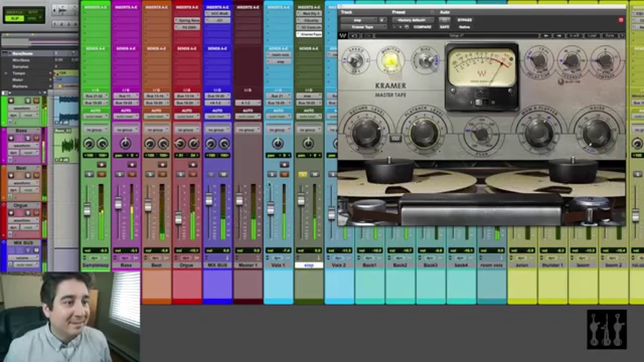Solo the Sampleloop mixer channel
Screen dimensions: 644x362
(90, 174)
